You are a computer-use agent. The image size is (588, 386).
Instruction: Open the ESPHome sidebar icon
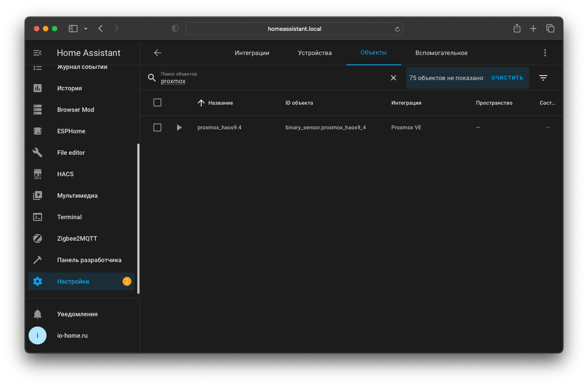click(38, 131)
